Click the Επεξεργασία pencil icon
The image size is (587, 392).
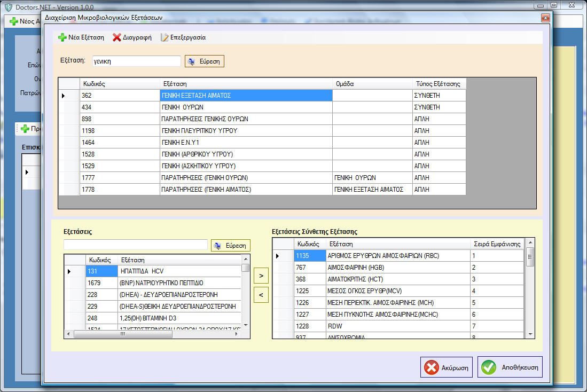coord(165,37)
